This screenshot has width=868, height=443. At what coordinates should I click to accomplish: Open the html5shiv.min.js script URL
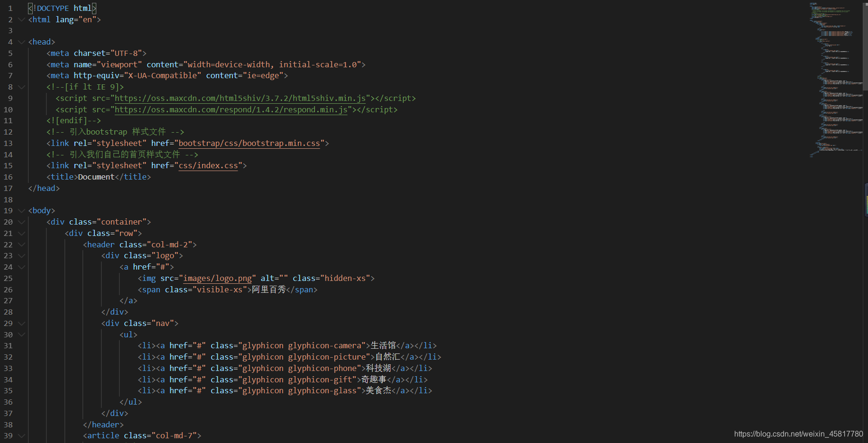(240, 98)
